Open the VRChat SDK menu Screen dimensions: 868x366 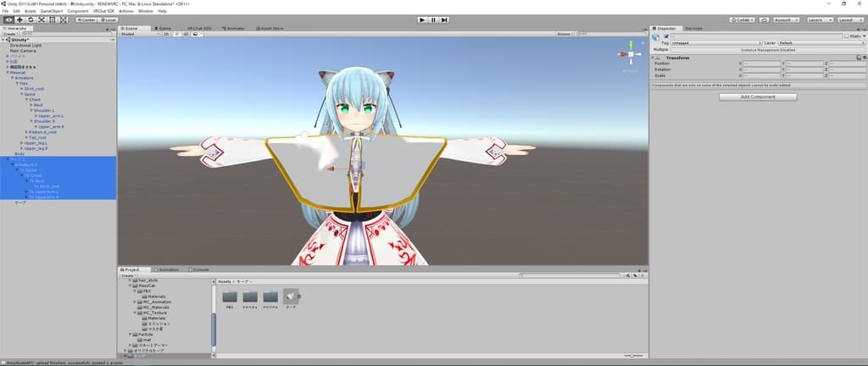(103, 11)
